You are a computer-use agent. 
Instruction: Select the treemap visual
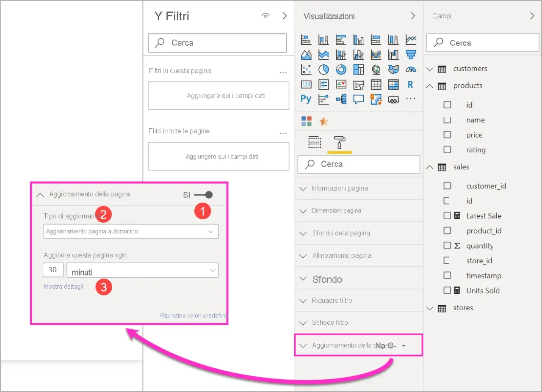358,69
